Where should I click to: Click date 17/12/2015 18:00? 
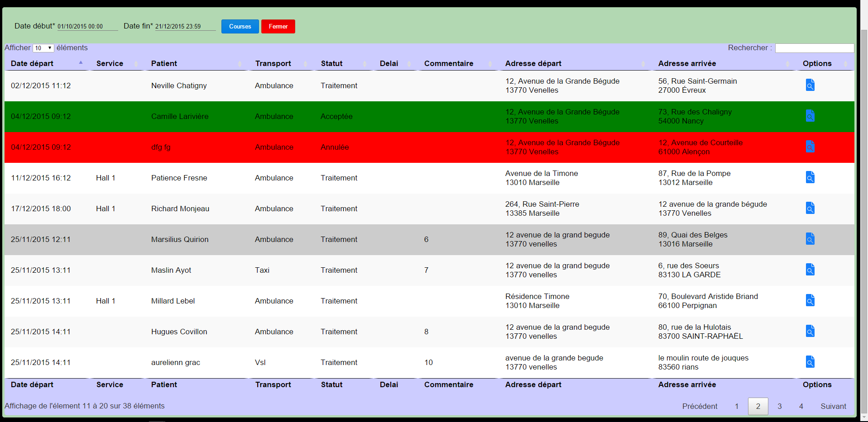click(41, 209)
